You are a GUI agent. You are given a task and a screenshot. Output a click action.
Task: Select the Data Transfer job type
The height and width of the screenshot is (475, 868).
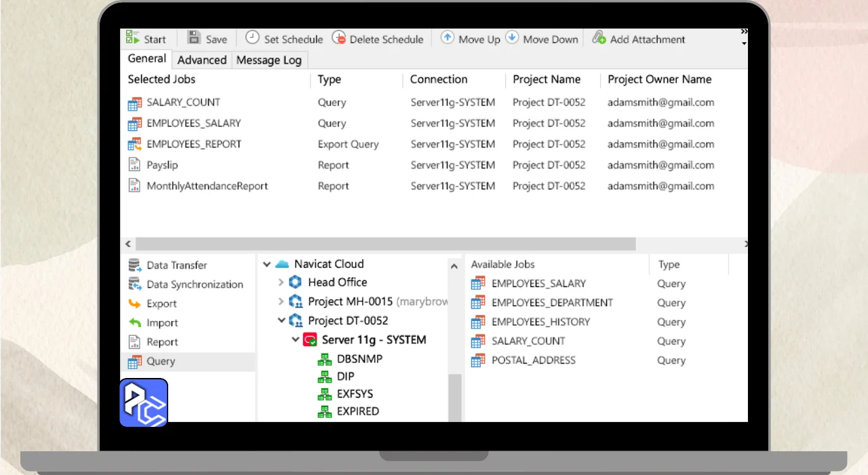pos(176,265)
